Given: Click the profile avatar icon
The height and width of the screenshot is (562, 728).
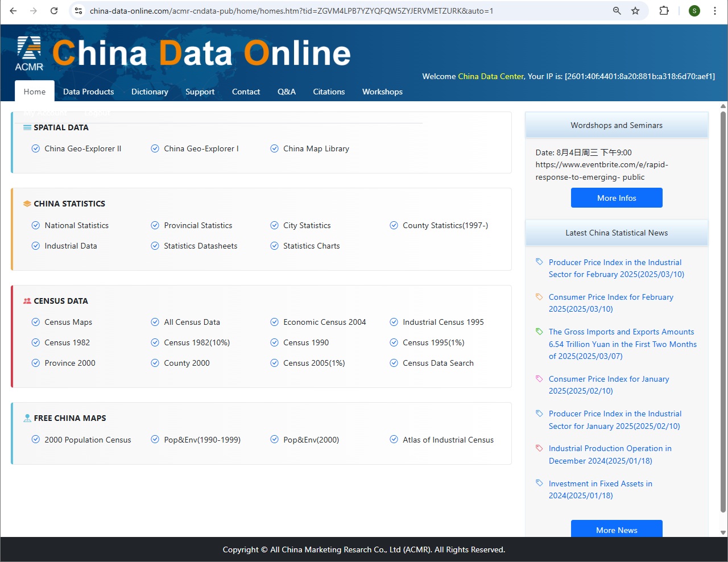Looking at the screenshot, I should point(694,10).
